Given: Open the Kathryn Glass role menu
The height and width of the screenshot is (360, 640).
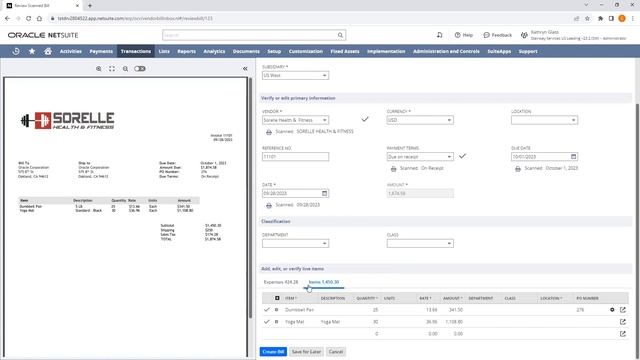Looking at the screenshot, I should [573, 35].
